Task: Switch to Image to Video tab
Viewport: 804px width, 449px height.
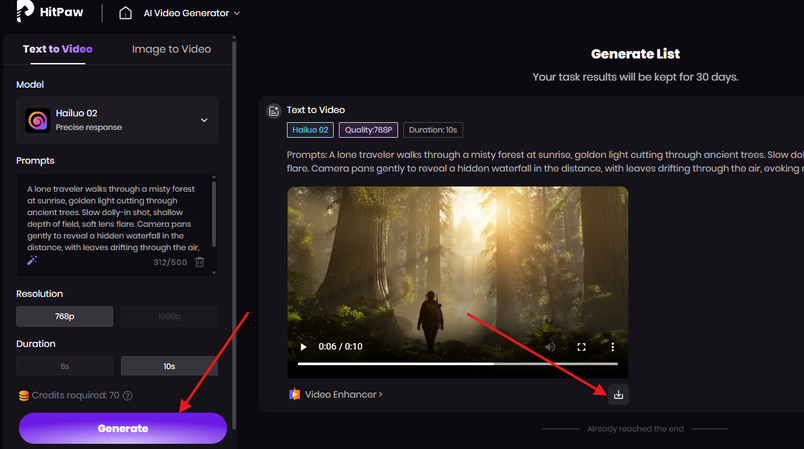Action: point(170,49)
